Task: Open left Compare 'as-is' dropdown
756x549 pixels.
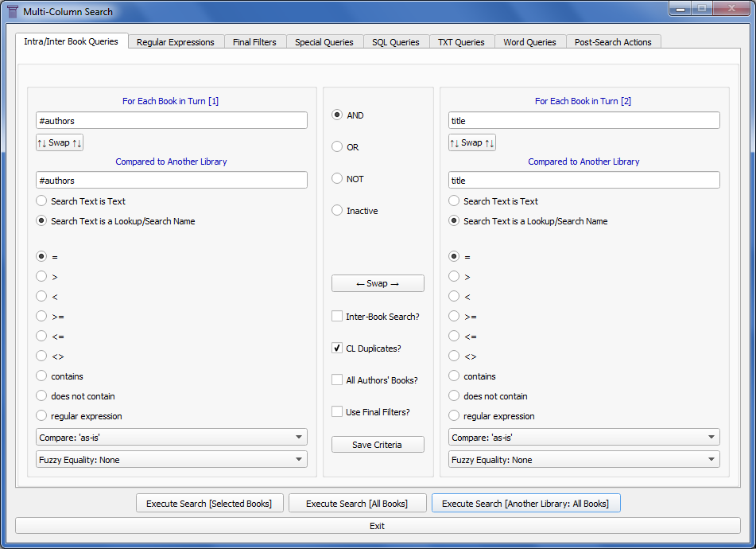Action: 171,437
